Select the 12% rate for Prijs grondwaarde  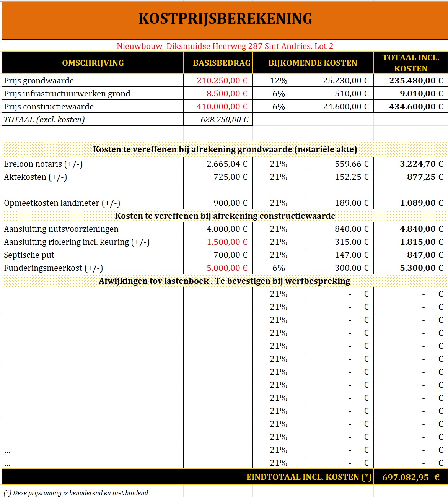[x=279, y=81]
